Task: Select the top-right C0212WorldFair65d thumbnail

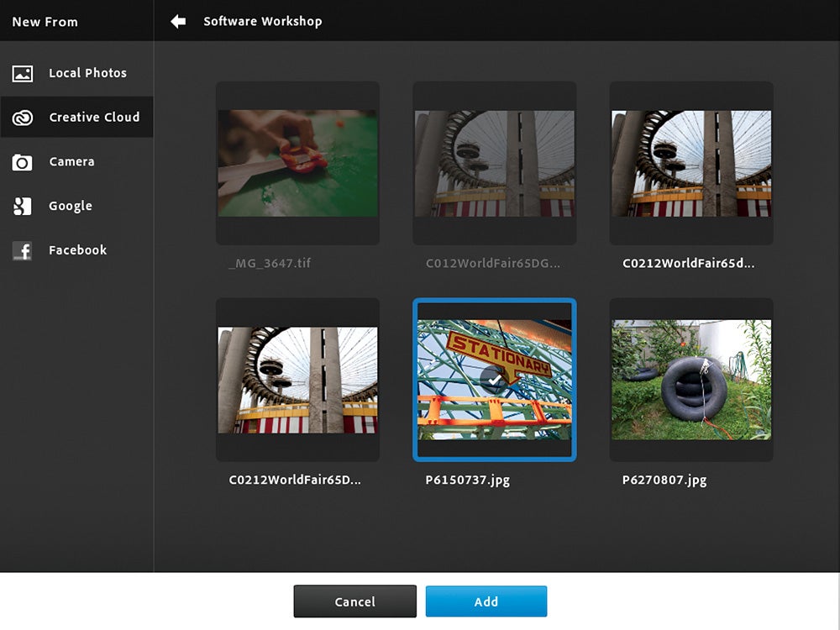Action: click(690, 163)
